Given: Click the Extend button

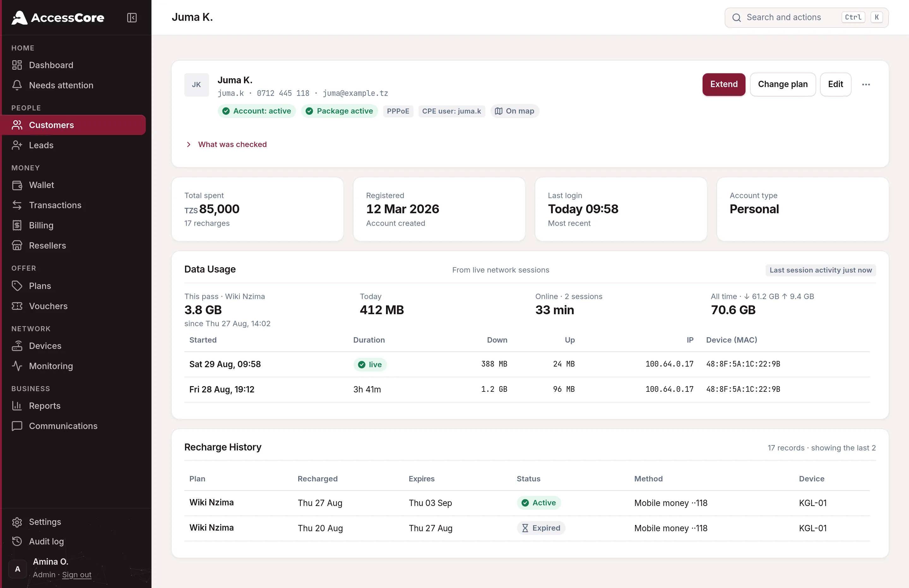Looking at the screenshot, I should [724, 84].
